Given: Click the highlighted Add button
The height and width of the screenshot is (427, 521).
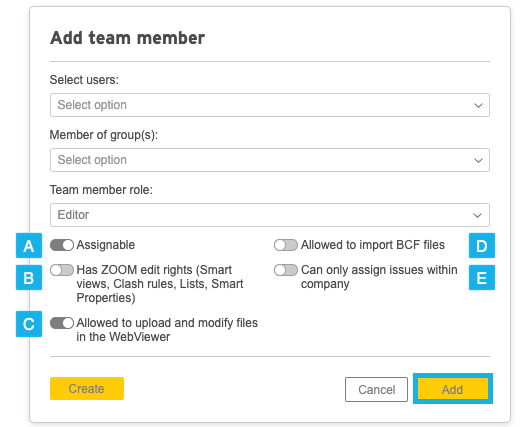Looking at the screenshot, I should click(x=453, y=389).
